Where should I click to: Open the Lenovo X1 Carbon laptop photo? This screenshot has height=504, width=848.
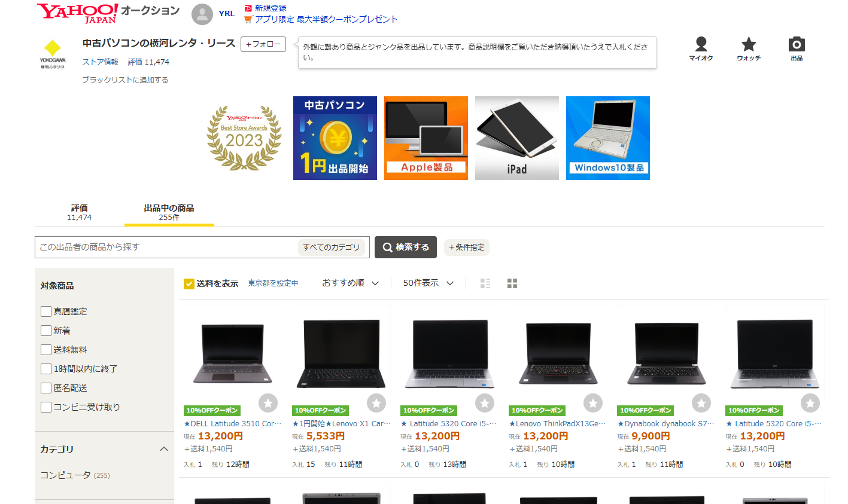[341, 355]
